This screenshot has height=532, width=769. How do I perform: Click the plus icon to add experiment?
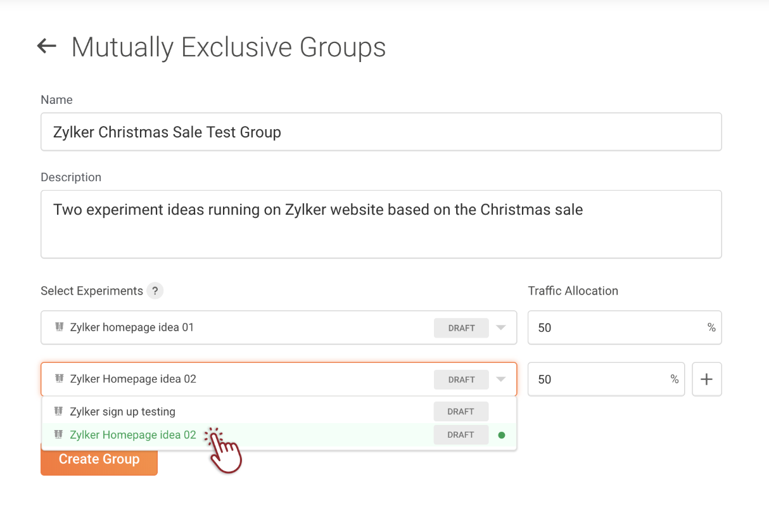point(706,379)
